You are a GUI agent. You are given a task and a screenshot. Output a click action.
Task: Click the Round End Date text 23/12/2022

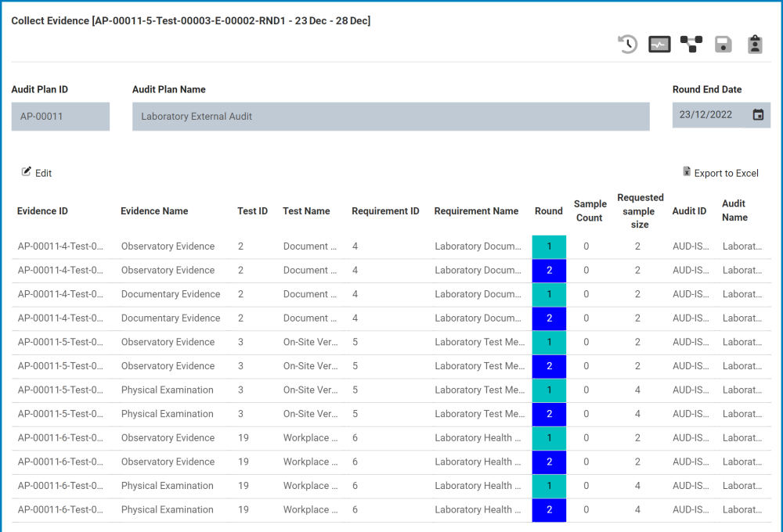[705, 115]
